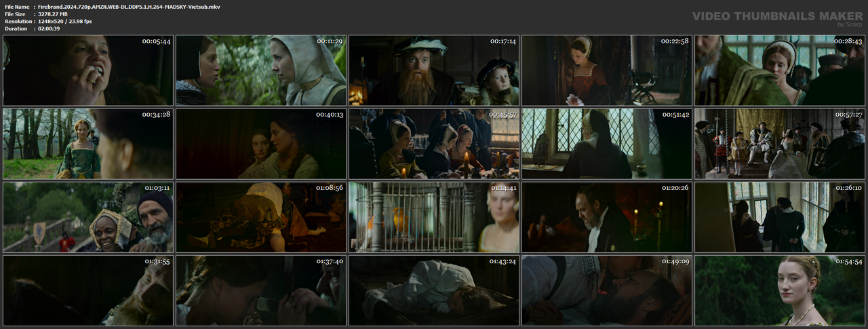Image resolution: width=868 pixels, height=329 pixels.
Task: Open the thumbnail timestamped 01:37:40
Action: click(261, 290)
